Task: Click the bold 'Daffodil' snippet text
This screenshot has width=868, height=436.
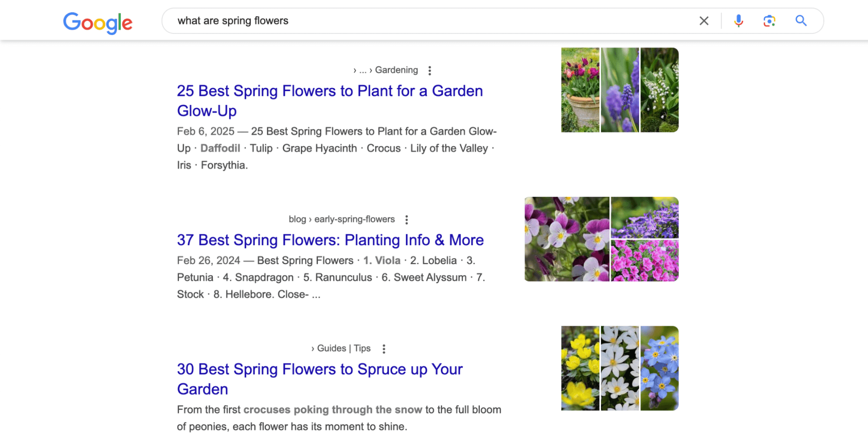Action: point(220,148)
